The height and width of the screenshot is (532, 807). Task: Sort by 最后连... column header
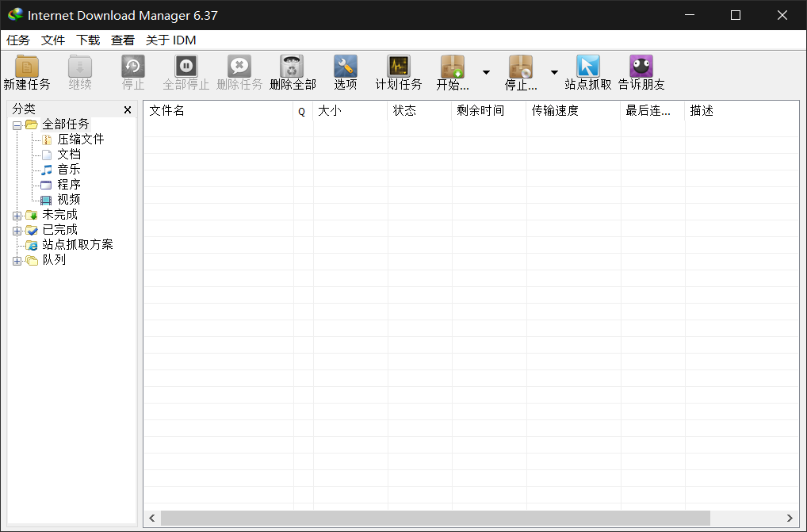pyautogui.click(x=652, y=111)
